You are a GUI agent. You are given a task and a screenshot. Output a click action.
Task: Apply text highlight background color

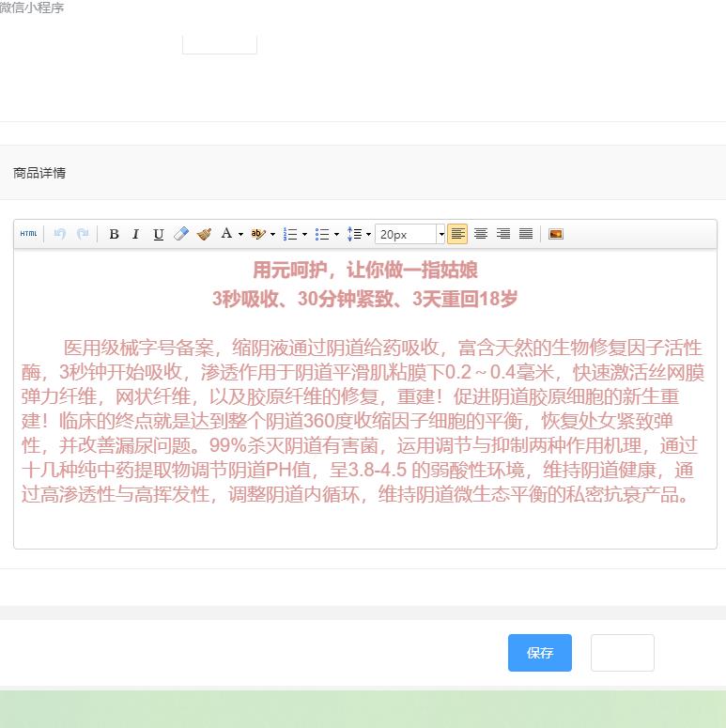point(257,234)
